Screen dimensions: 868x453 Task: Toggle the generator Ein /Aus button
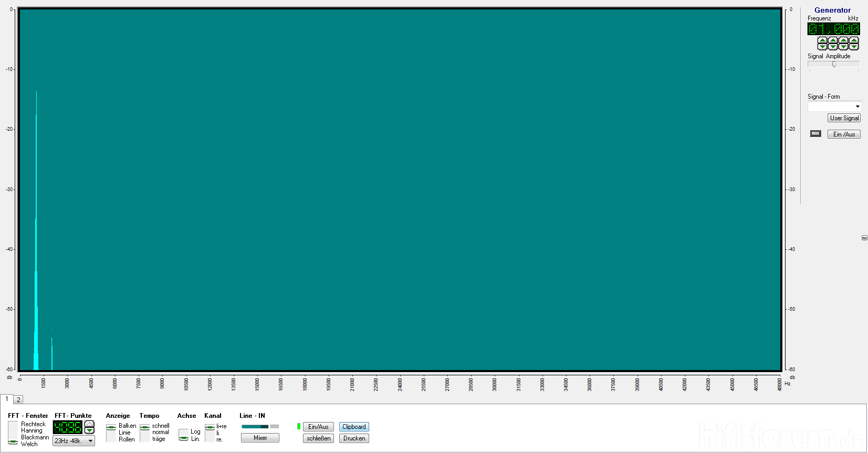tap(844, 134)
